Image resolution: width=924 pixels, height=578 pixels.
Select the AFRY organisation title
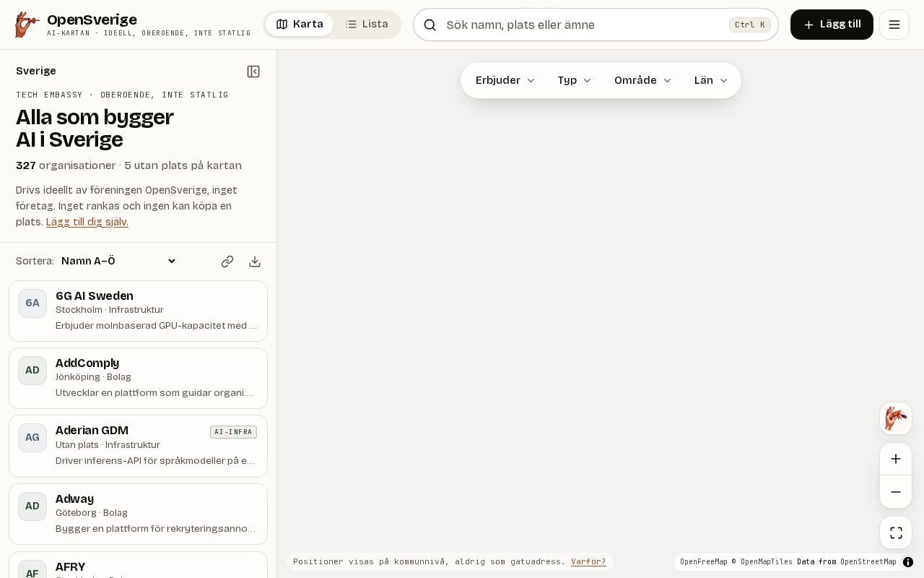(71, 567)
